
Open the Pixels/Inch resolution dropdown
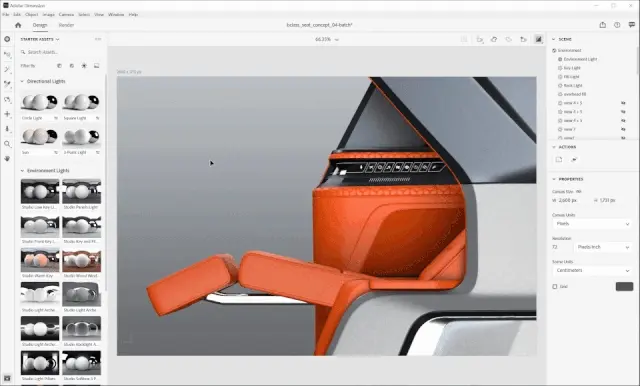point(603,247)
